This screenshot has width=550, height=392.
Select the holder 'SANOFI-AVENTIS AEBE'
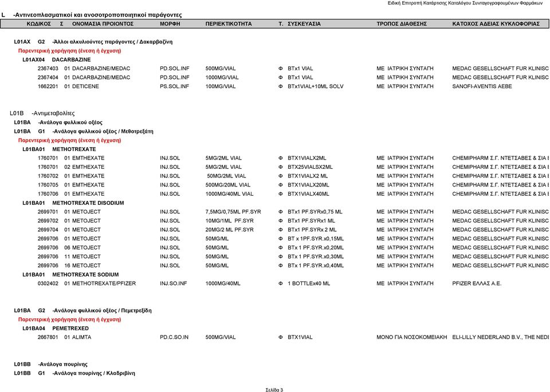click(x=482, y=86)
